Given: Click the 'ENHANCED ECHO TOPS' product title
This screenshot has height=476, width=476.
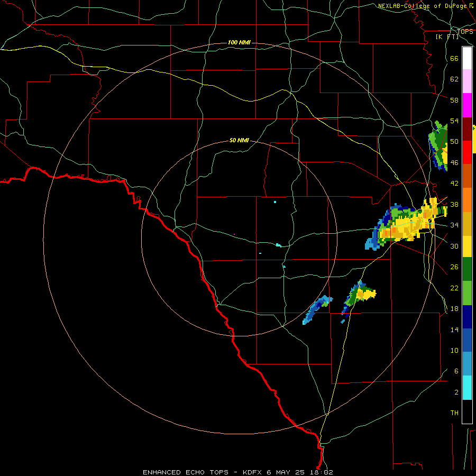Looking at the screenshot, I should (186, 472).
